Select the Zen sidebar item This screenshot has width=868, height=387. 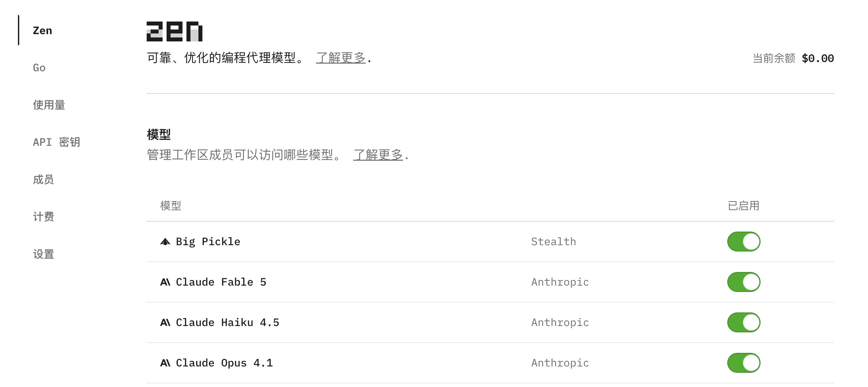[x=42, y=30]
